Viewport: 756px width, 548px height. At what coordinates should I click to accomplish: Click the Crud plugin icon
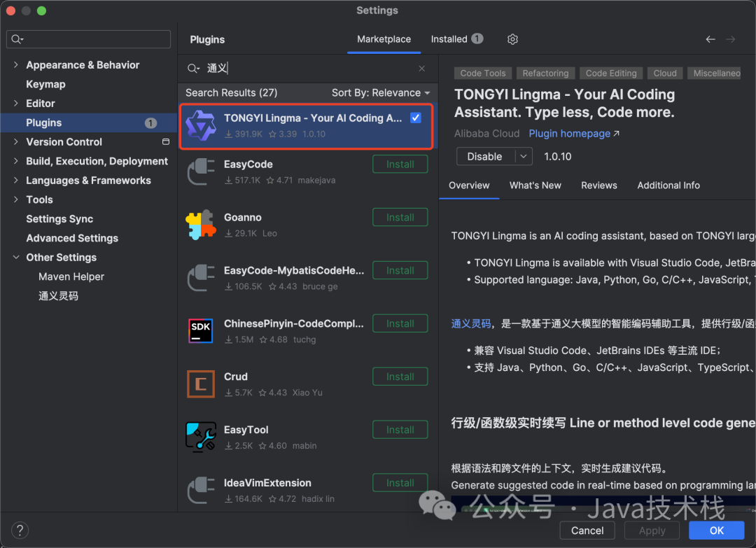201,384
